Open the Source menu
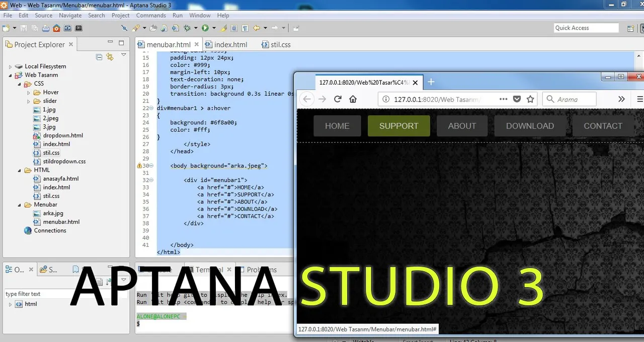644x342 pixels. click(x=43, y=16)
